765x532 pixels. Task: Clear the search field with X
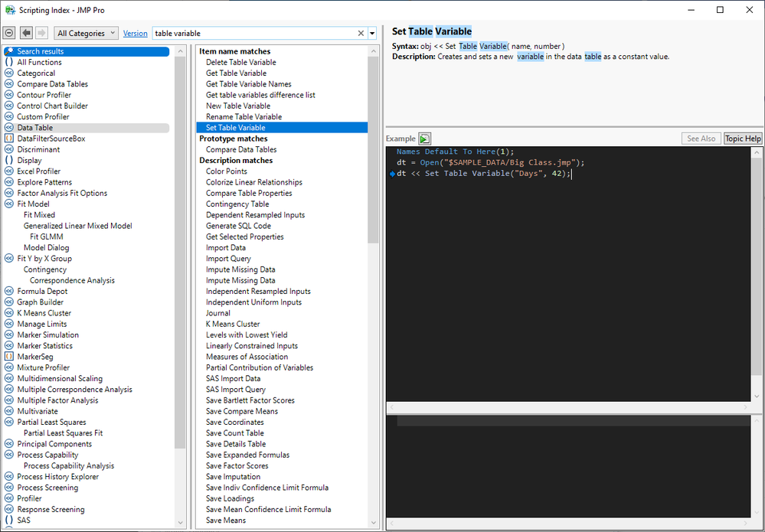pyautogui.click(x=361, y=34)
